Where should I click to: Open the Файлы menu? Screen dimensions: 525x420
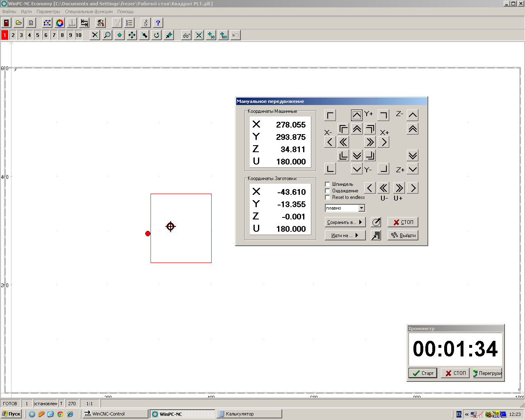pyautogui.click(x=9, y=11)
